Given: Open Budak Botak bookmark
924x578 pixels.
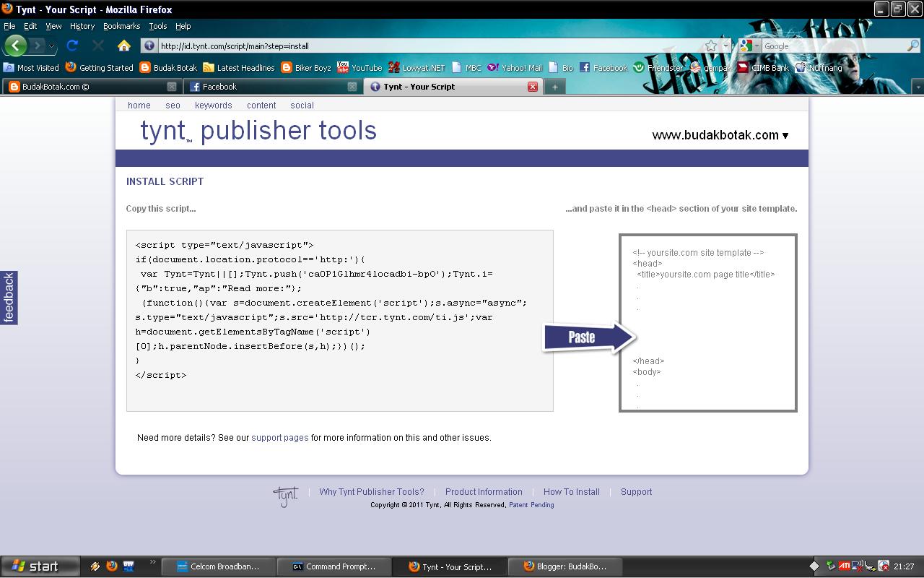Looking at the screenshot, I should (x=168, y=68).
